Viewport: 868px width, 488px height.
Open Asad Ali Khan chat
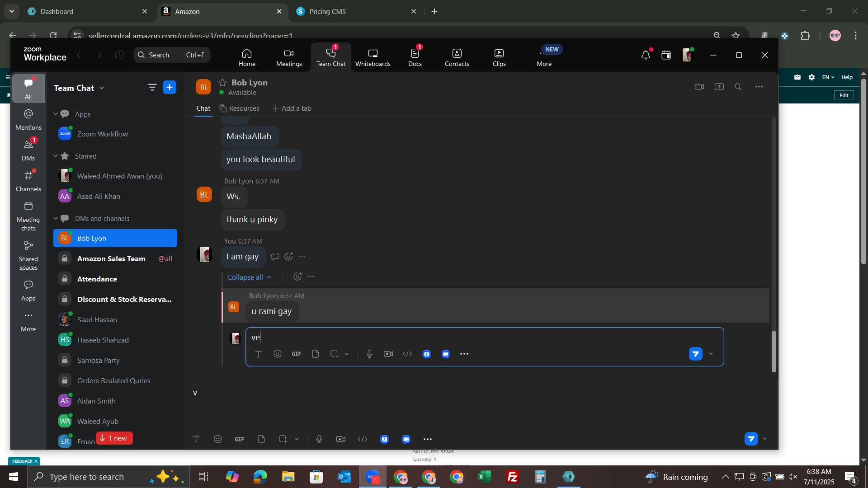point(115,196)
